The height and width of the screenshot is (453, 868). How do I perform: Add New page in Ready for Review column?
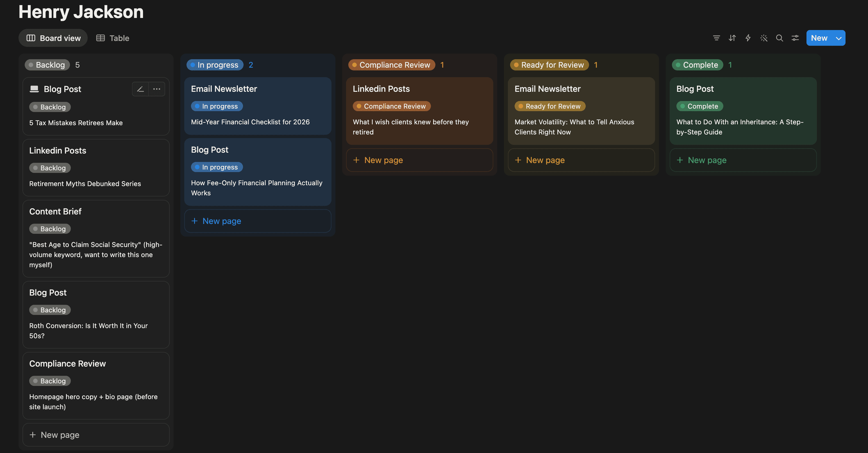coord(581,160)
